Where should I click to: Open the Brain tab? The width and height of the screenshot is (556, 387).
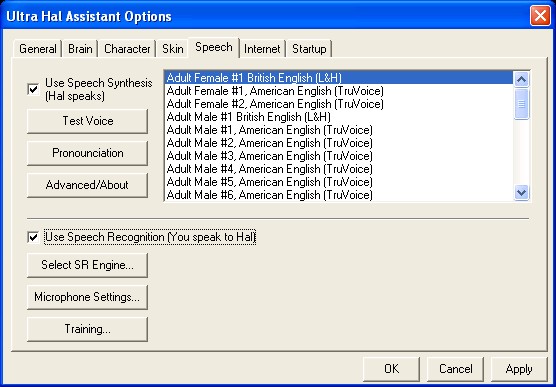(x=80, y=49)
